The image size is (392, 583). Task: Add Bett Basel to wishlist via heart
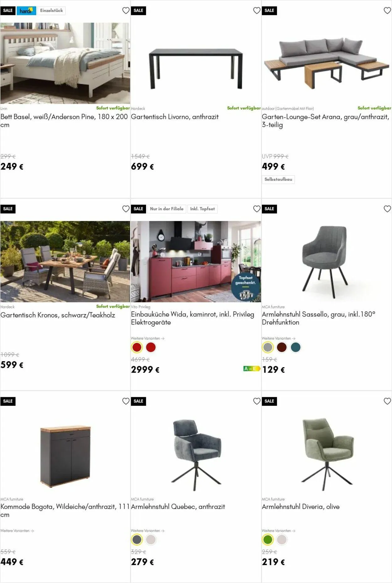click(126, 11)
